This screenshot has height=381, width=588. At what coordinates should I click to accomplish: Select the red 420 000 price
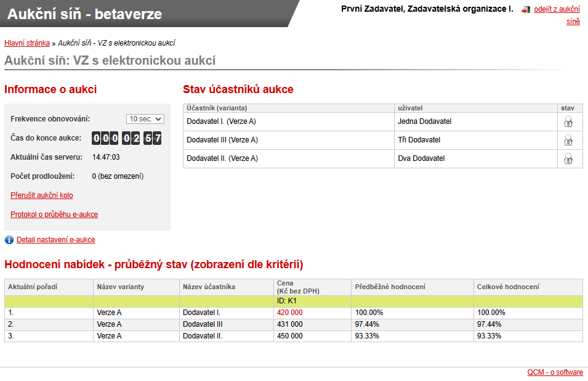point(290,313)
